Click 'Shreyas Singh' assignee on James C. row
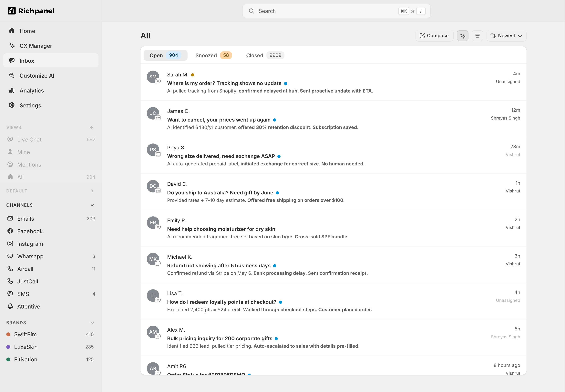Image resolution: width=565 pixels, height=392 pixels. [506, 118]
